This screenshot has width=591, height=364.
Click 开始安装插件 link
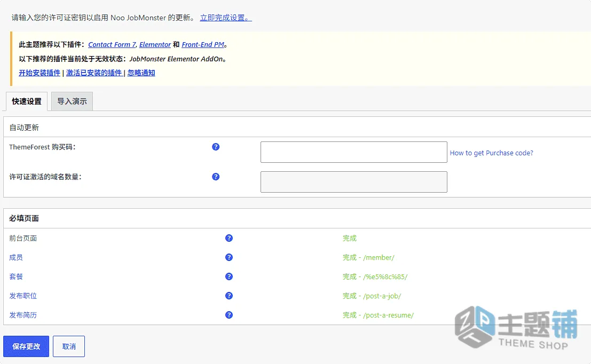tap(40, 73)
